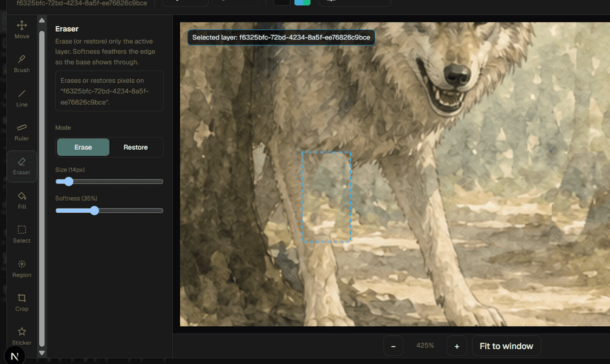Select the Ruler tool
This screenshot has height=364, width=610.
click(22, 132)
